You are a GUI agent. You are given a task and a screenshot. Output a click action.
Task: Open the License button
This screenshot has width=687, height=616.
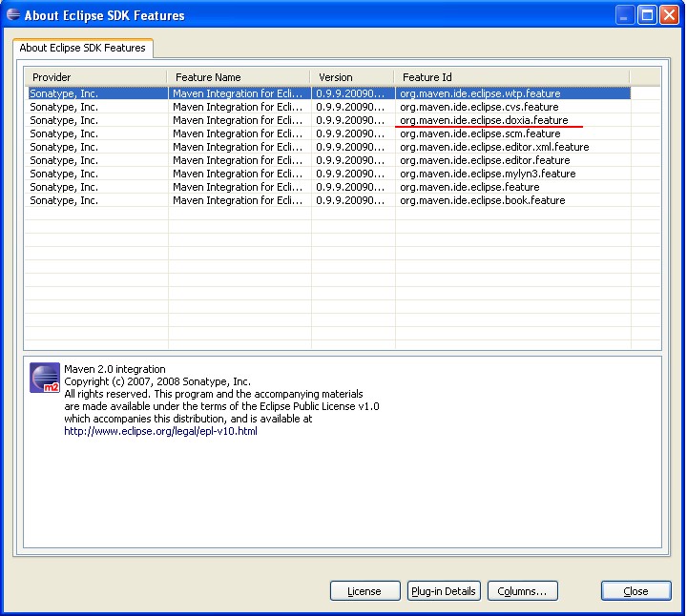coord(364,591)
